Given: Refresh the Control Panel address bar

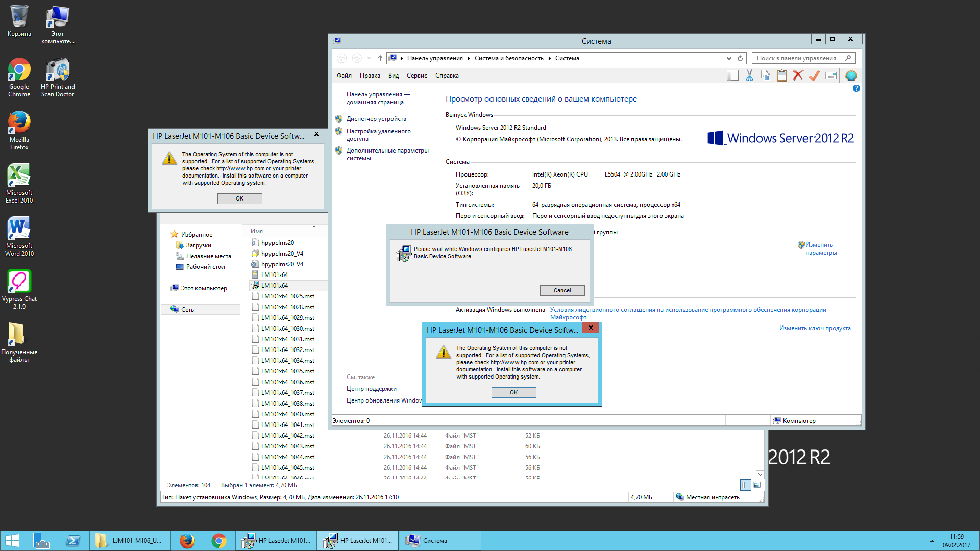Looking at the screenshot, I should coord(740,58).
